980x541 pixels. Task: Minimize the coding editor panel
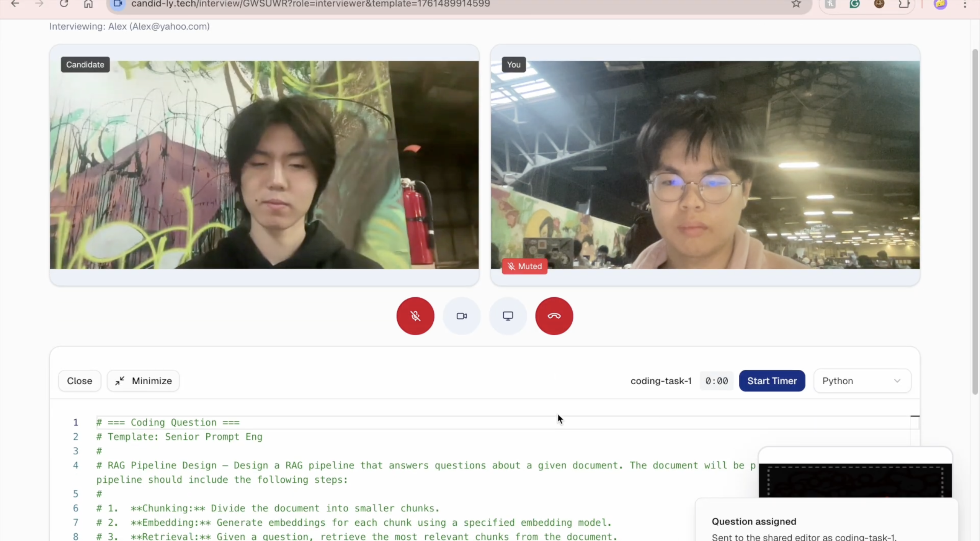[x=143, y=380]
